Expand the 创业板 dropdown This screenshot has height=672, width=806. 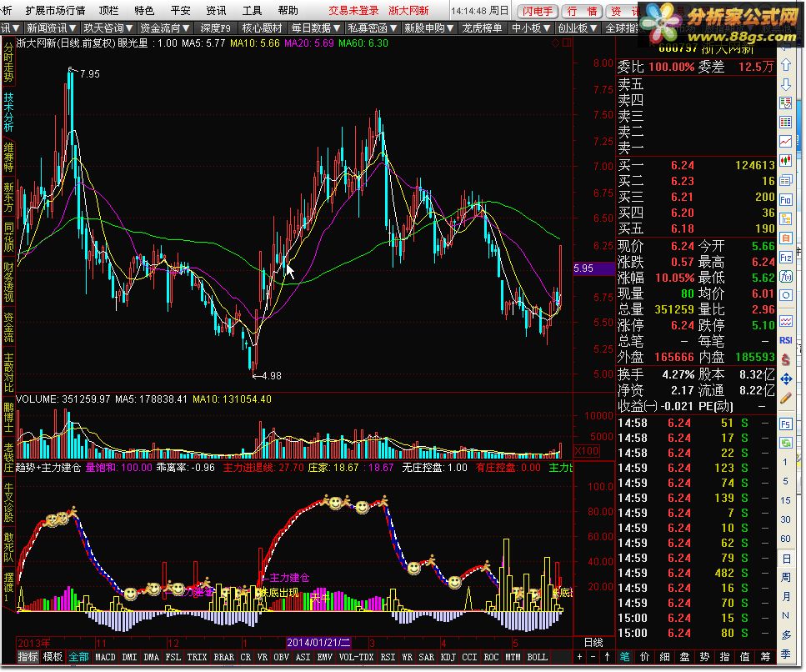point(578,28)
